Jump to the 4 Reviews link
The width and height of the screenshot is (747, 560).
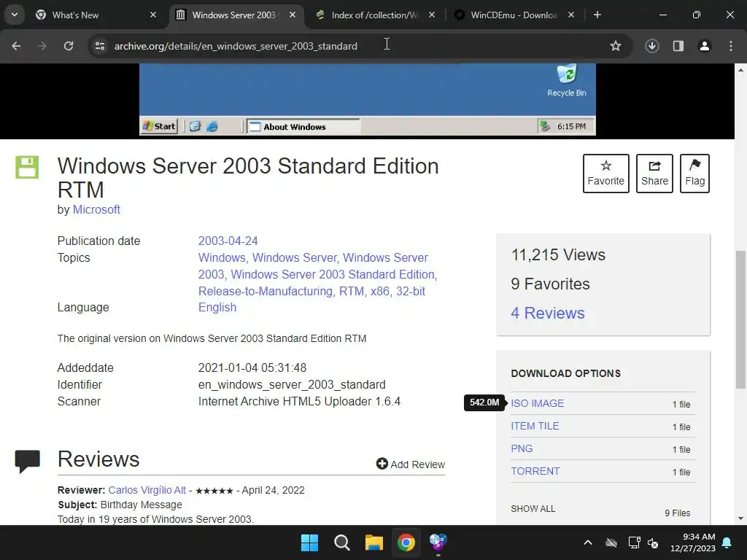(x=548, y=313)
